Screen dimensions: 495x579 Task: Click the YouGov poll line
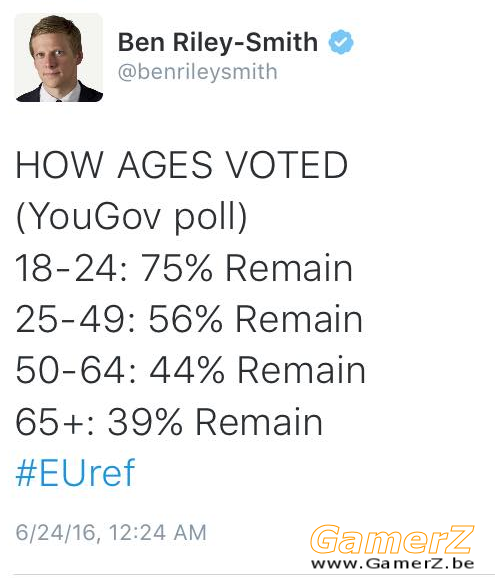(x=131, y=217)
